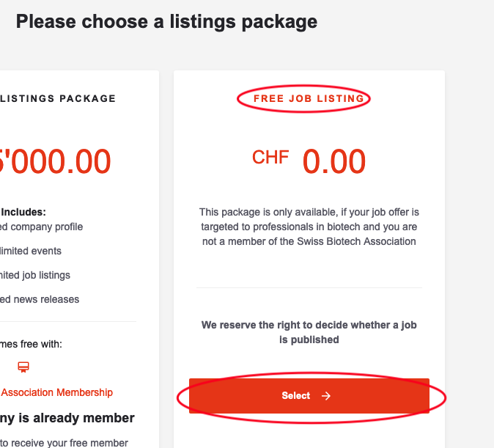Click the 'is already member' heading

pyautogui.click(x=67, y=418)
